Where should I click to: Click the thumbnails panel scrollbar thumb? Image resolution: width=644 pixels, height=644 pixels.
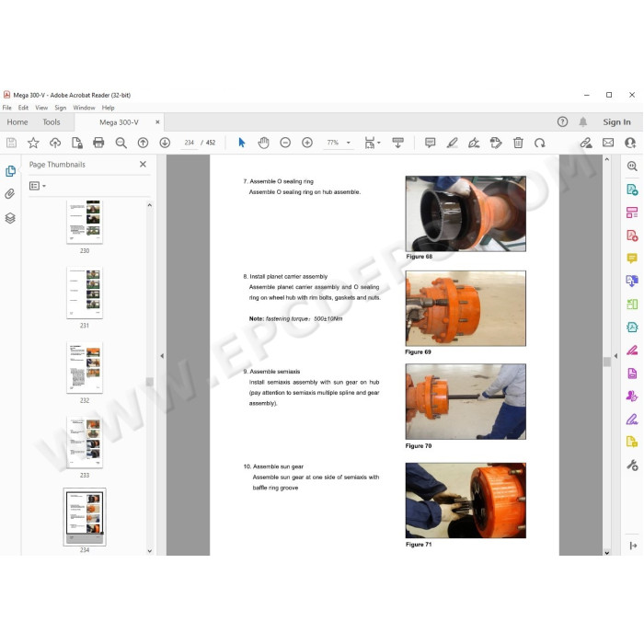(149, 382)
